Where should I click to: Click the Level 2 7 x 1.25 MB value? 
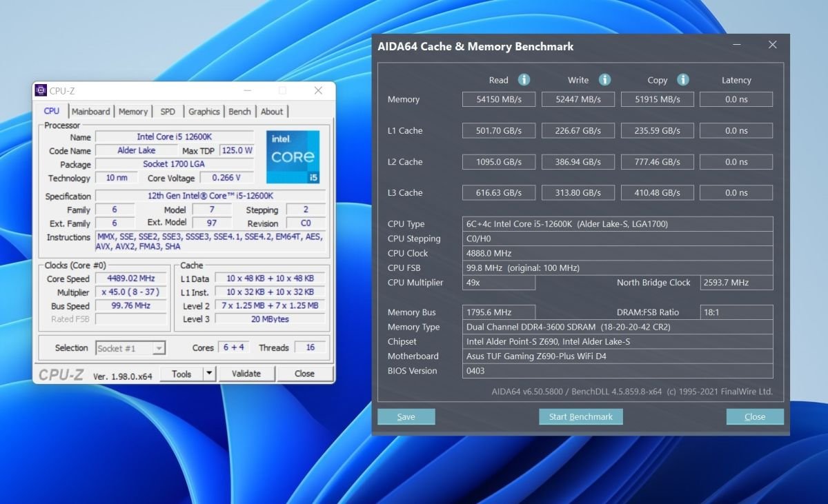pos(270,306)
